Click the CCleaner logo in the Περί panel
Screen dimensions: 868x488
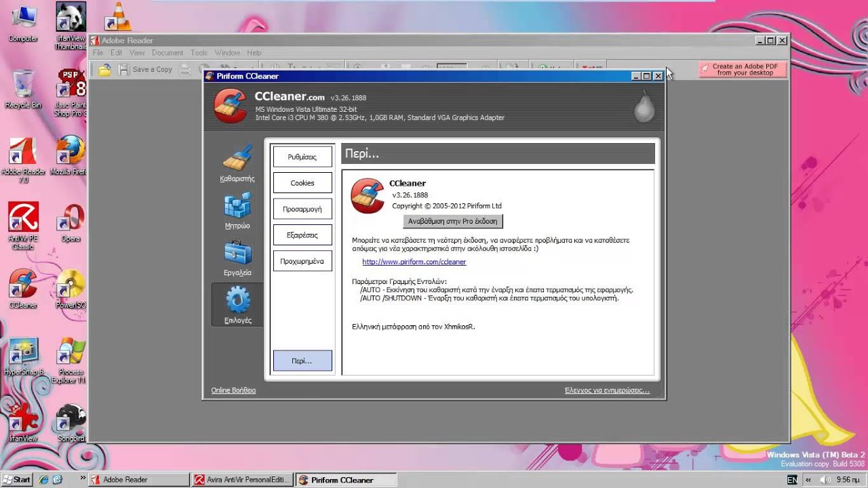click(368, 196)
